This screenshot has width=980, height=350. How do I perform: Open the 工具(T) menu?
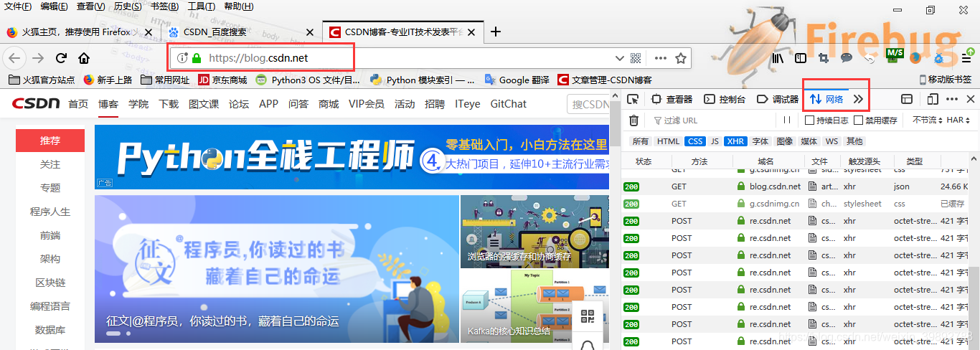[201, 6]
